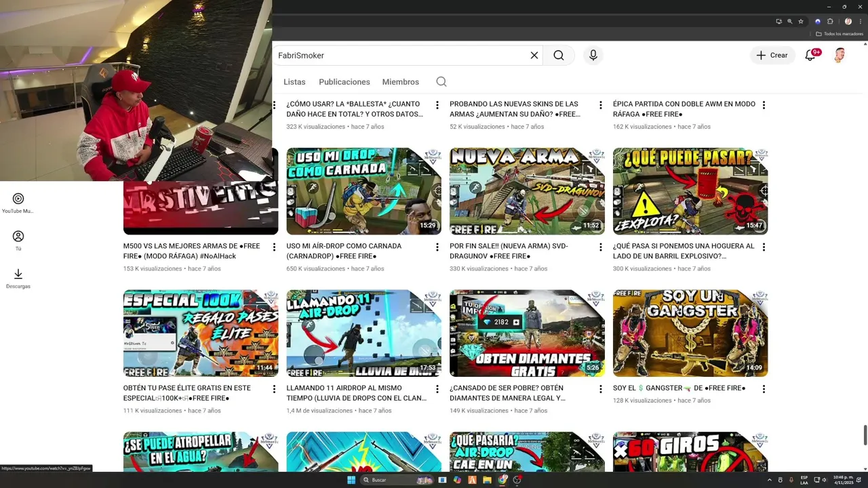Open options for the SVD-DRAGUNOV video
This screenshot has width=868, height=488.
point(600,247)
